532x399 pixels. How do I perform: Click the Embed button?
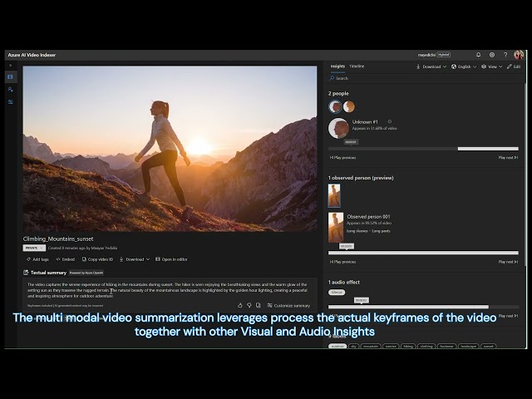tap(65, 259)
